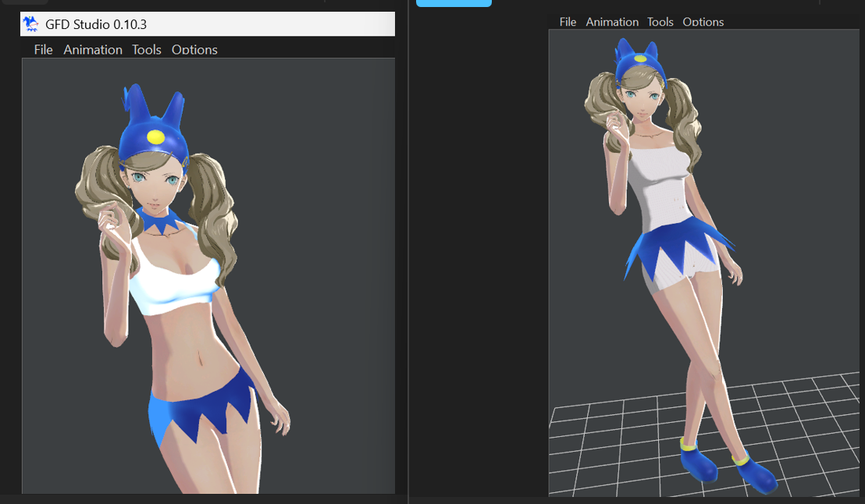Open the Tools menu in the right window
Image resolution: width=865 pixels, height=504 pixels.
click(660, 22)
